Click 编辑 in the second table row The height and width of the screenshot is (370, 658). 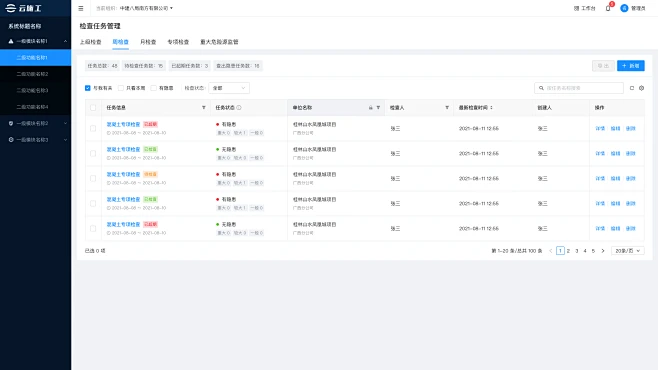pyautogui.click(x=615, y=154)
